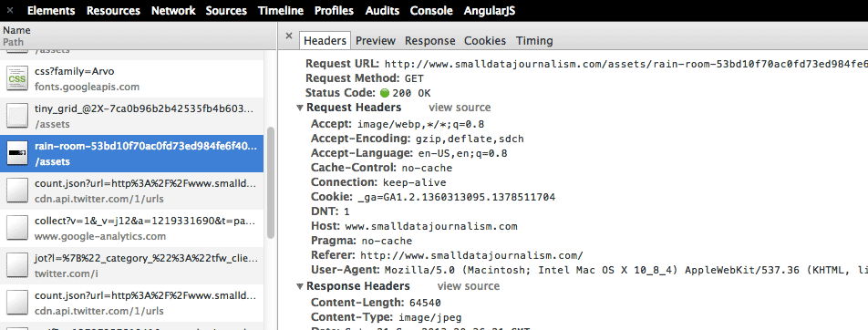Collapse the Response Headers section
This screenshot has width=868, height=330.
click(x=299, y=286)
